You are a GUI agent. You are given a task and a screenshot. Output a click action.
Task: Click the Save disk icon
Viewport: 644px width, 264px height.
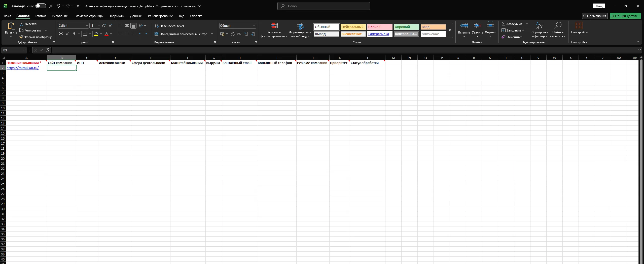point(51,6)
